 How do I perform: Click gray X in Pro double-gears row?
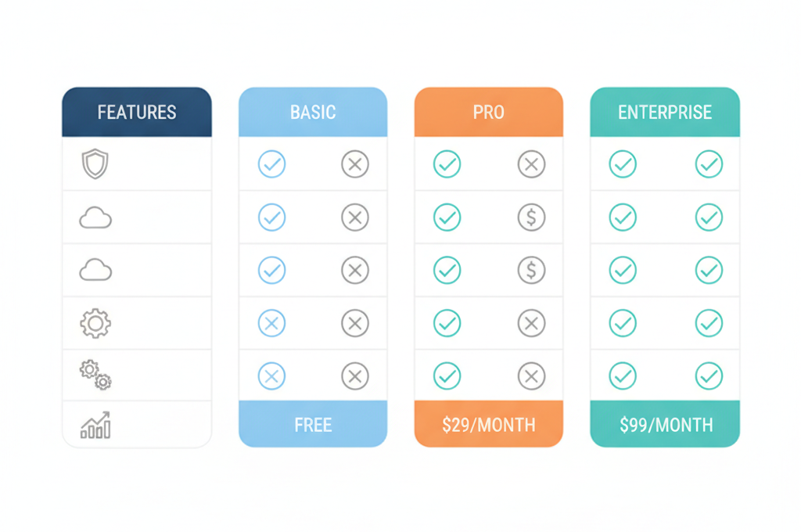(x=531, y=376)
